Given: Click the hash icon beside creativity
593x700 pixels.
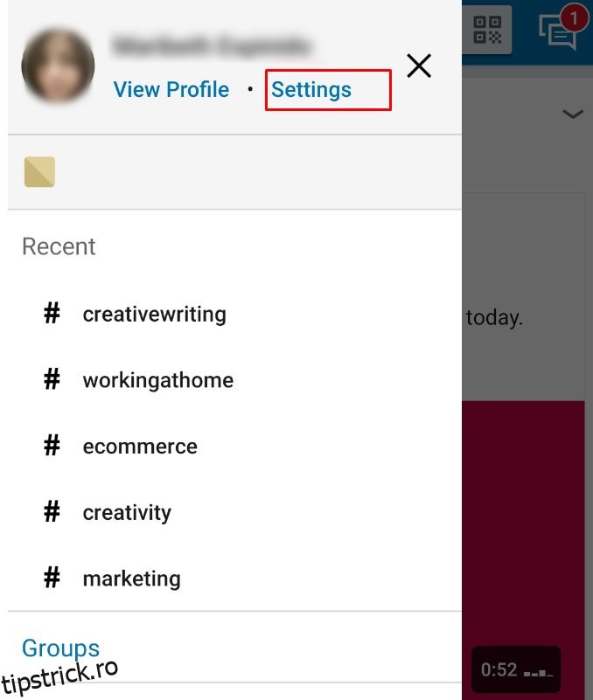Looking at the screenshot, I should point(52,512).
